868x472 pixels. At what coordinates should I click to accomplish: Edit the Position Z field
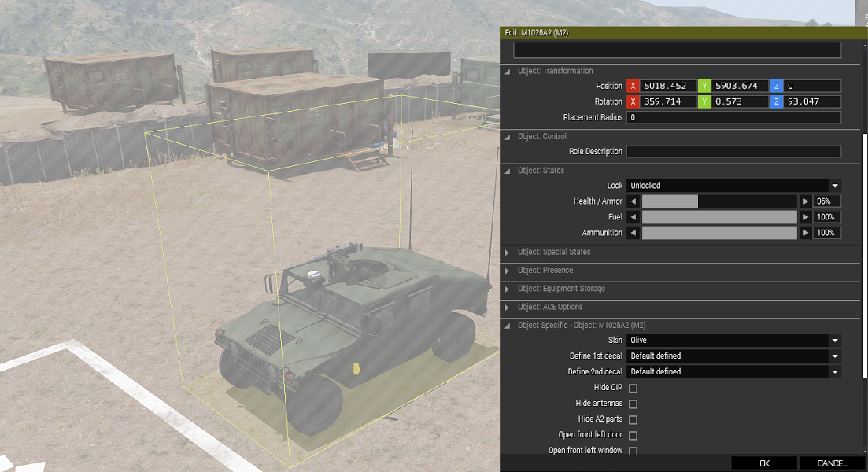812,86
